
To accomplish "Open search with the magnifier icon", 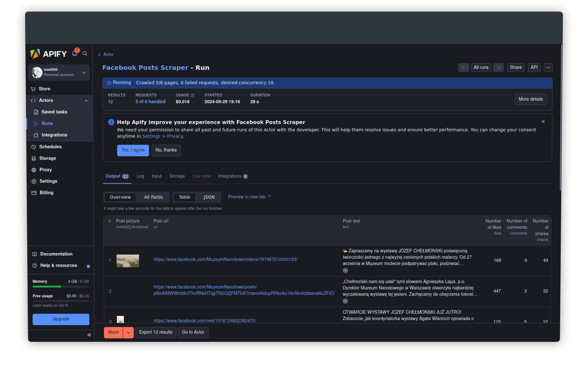I will 85,54.
